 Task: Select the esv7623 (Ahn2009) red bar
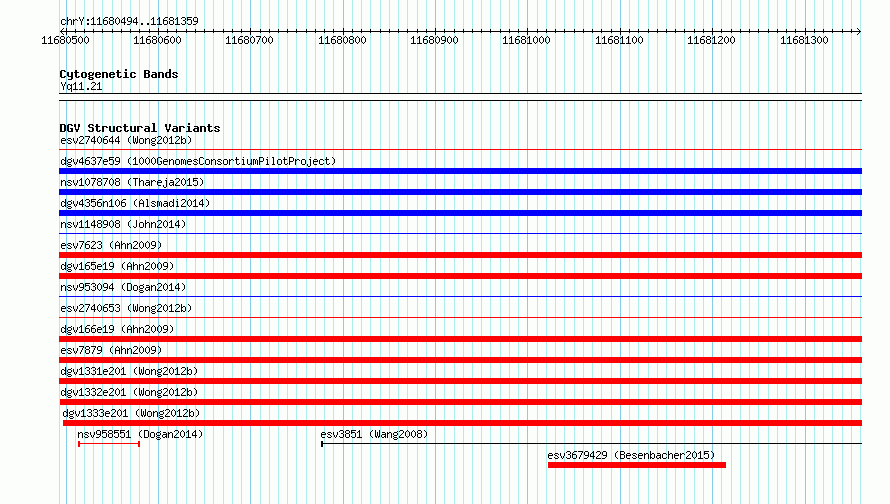[460, 255]
